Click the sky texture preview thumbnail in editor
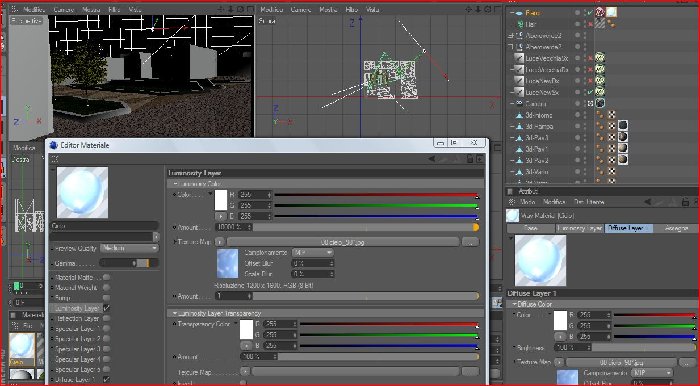The width and height of the screenshot is (700, 386). 227,264
